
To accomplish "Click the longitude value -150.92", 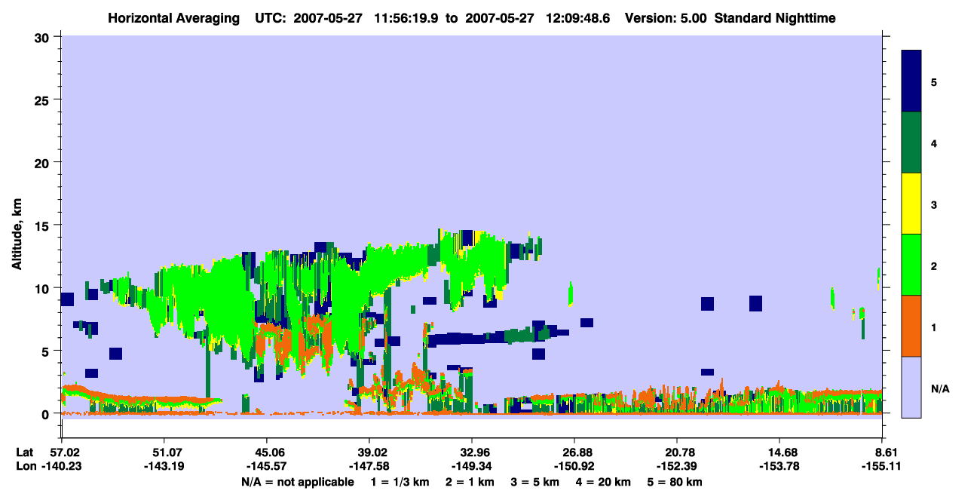I will pyautogui.click(x=574, y=467).
